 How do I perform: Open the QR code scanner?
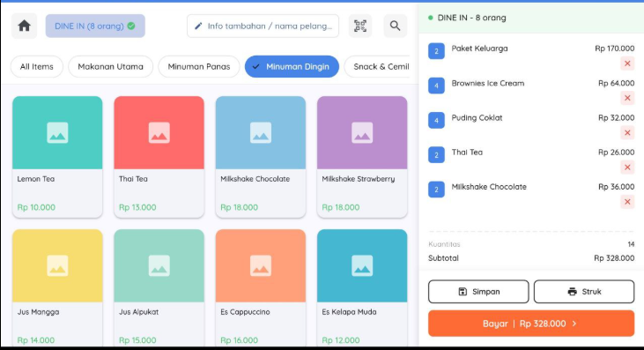[x=360, y=26]
